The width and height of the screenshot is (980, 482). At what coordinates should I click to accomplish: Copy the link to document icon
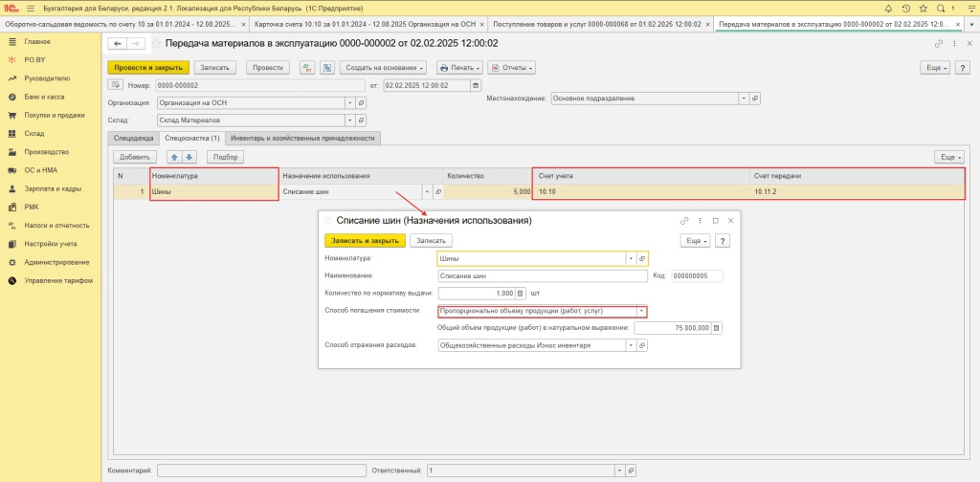938,44
